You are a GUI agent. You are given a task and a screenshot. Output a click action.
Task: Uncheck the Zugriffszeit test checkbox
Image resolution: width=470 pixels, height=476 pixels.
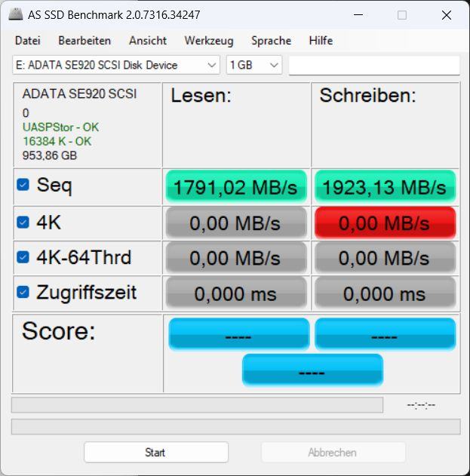[x=23, y=293]
